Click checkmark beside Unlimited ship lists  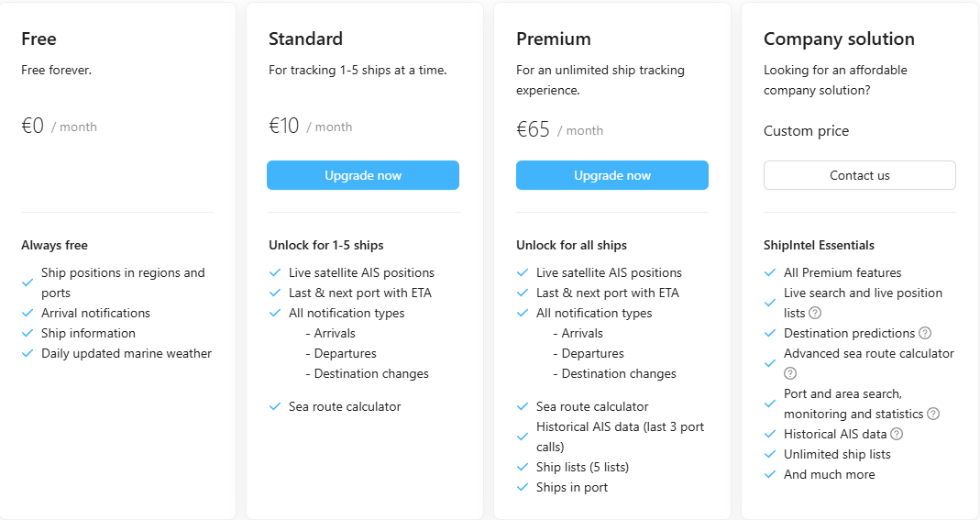[770, 455]
